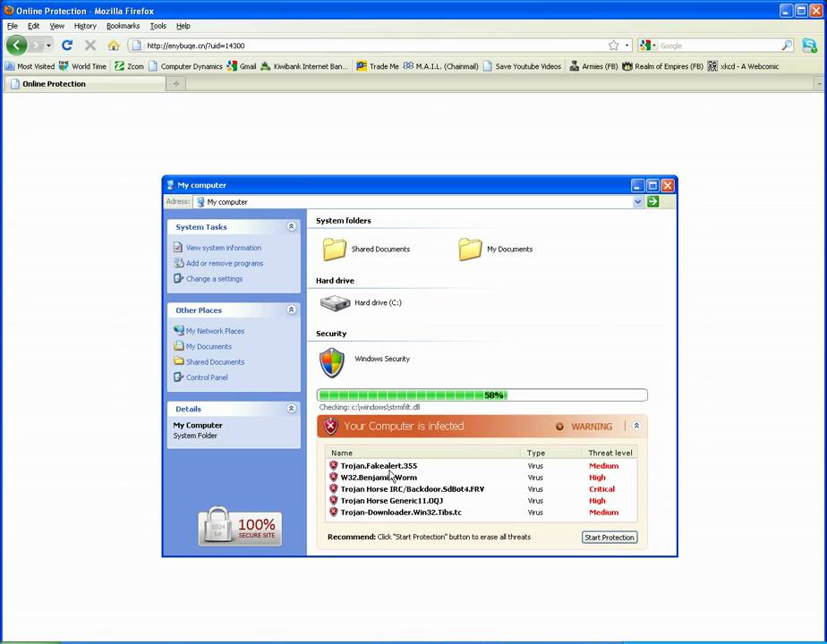Screen dimensions: 827x644
Task: Click the Google search box
Action: click(719, 46)
